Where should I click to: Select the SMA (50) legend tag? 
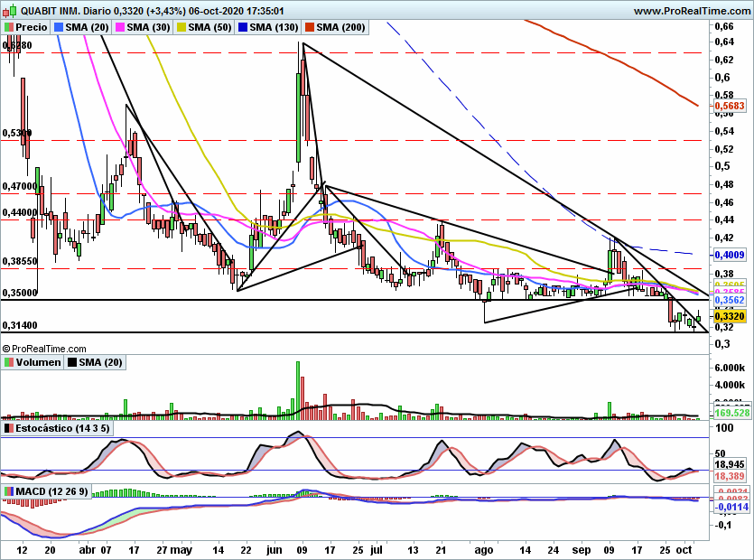click(x=204, y=27)
